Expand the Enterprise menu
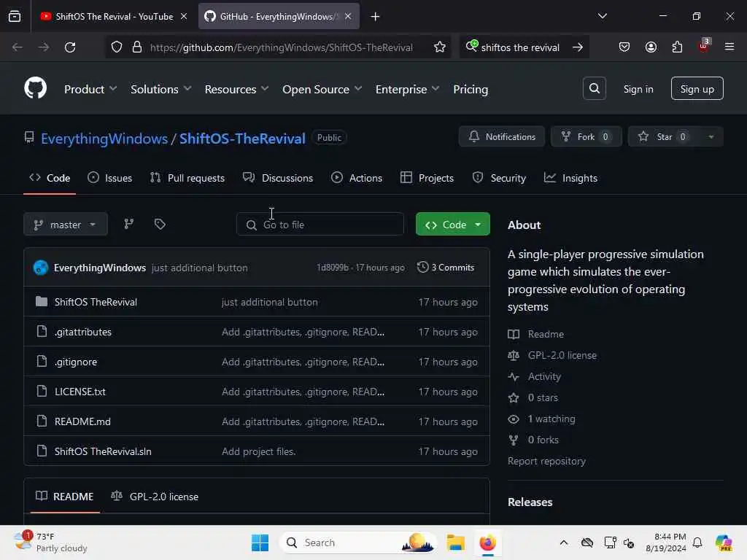Screen dimensions: 747x560 407,89
